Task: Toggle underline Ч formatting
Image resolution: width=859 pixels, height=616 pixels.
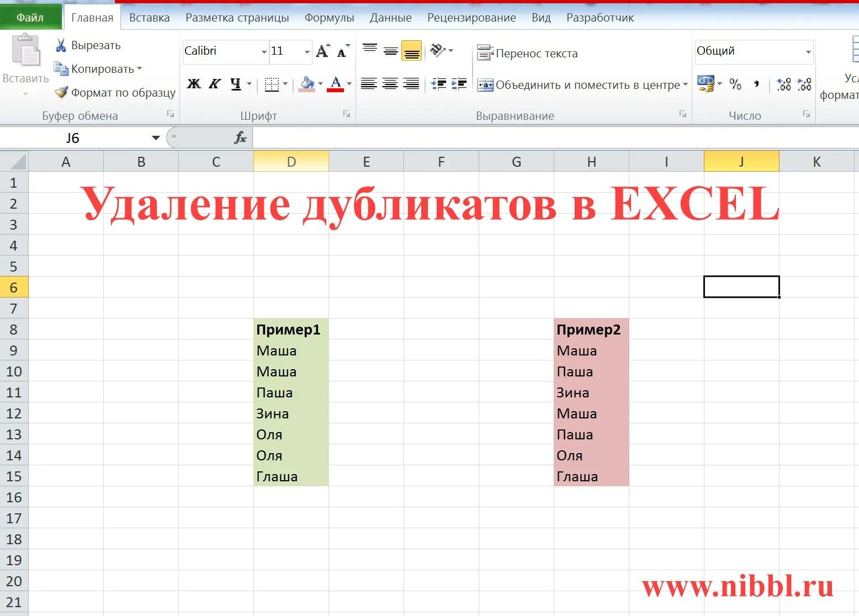Action: 236,84
